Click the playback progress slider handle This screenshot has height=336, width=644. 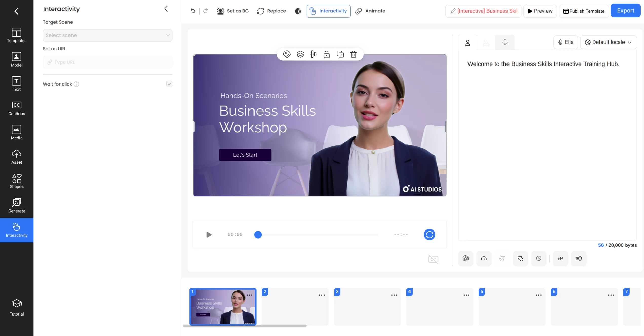pos(258,235)
